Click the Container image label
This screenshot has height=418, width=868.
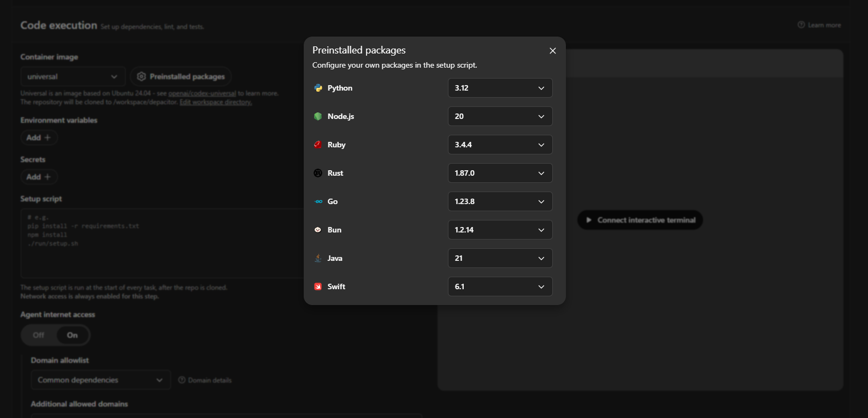pos(49,57)
